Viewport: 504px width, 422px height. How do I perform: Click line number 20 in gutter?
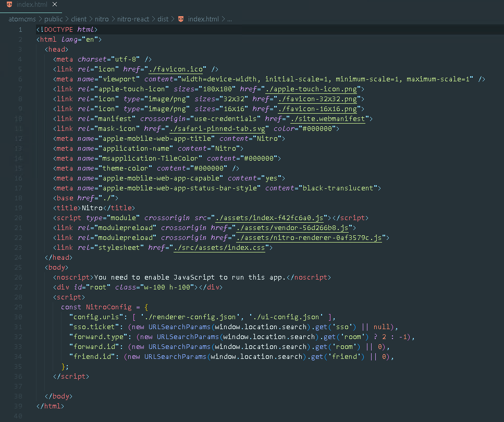click(x=18, y=218)
